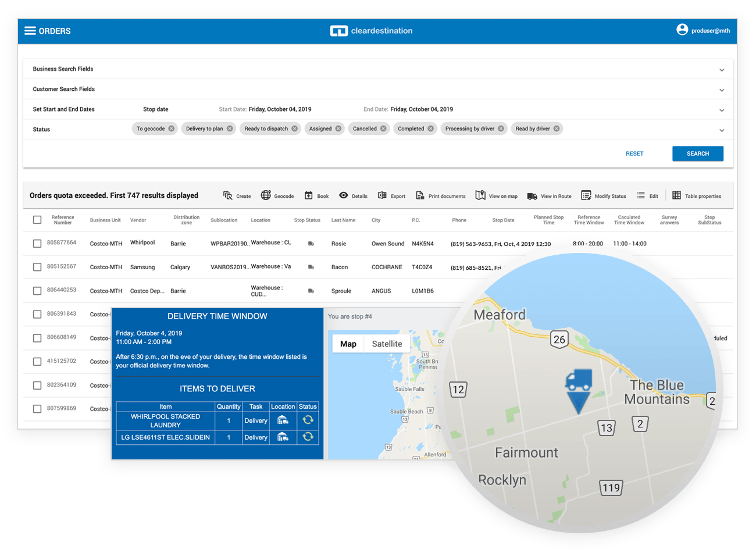Click location icon for WHIRLPOOL STACKED LAUNDRY item
756x553 pixels.
tap(283, 420)
